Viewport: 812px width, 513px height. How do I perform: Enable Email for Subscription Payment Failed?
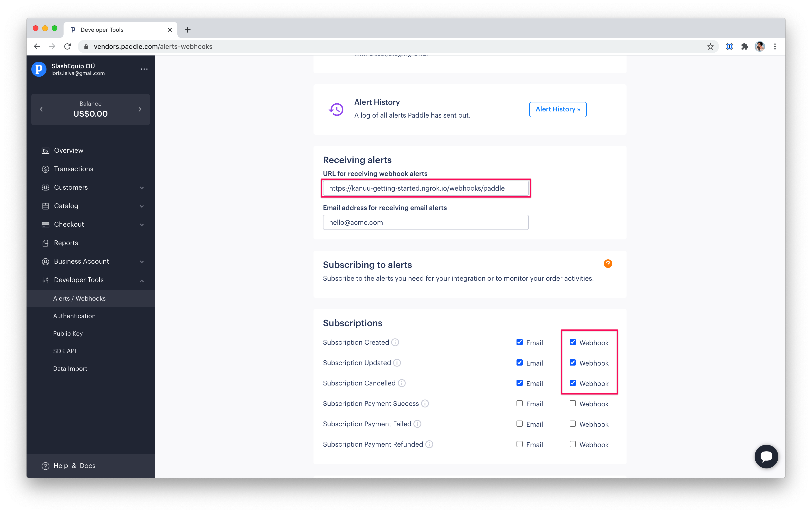519,424
